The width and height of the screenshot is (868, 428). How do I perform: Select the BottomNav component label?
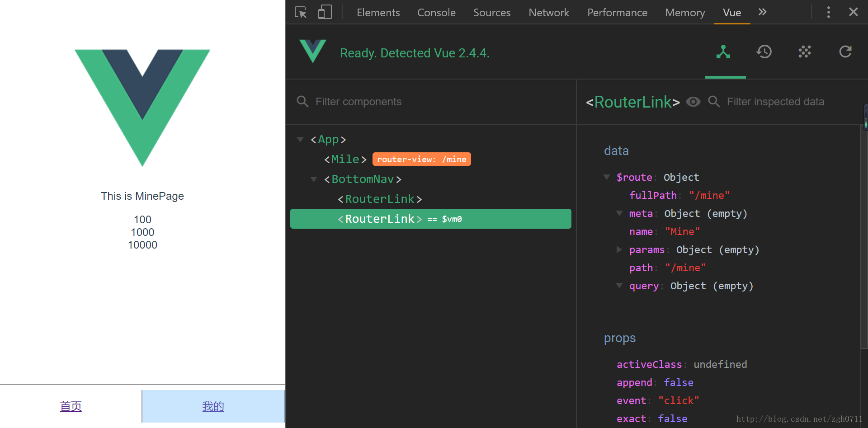[x=363, y=179]
